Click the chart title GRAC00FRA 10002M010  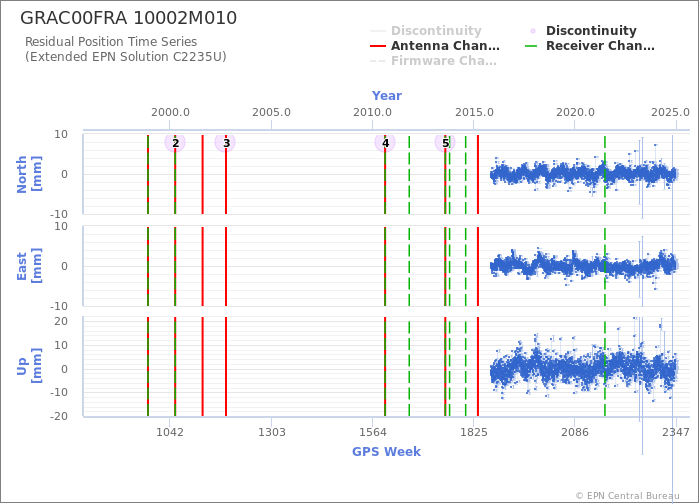(x=129, y=18)
